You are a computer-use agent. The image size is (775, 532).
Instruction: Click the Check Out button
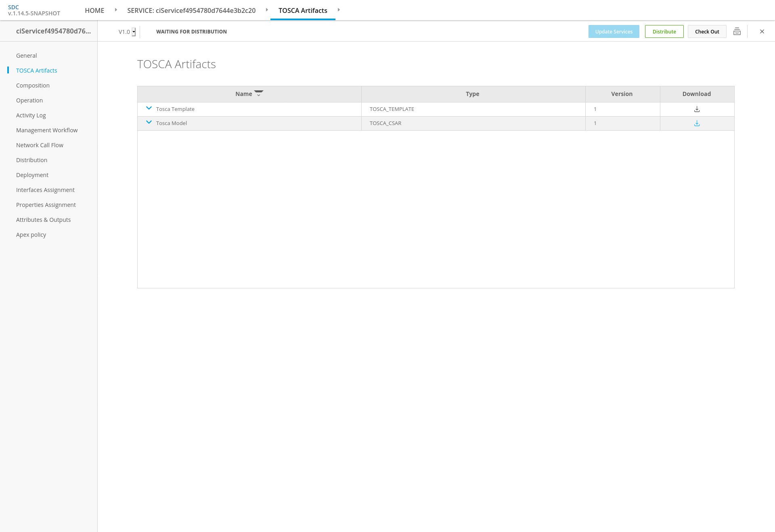(x=707, y=31)
